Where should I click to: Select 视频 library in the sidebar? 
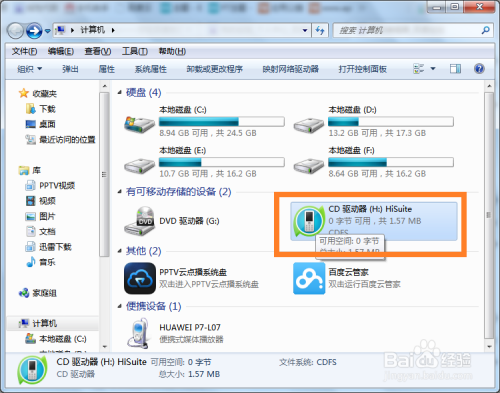47,201
